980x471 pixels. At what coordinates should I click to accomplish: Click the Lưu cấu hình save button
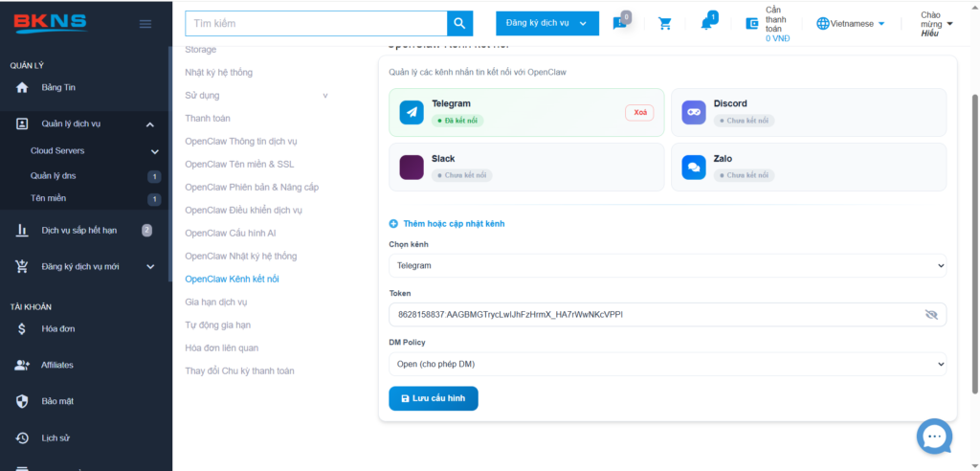[434, 398]
